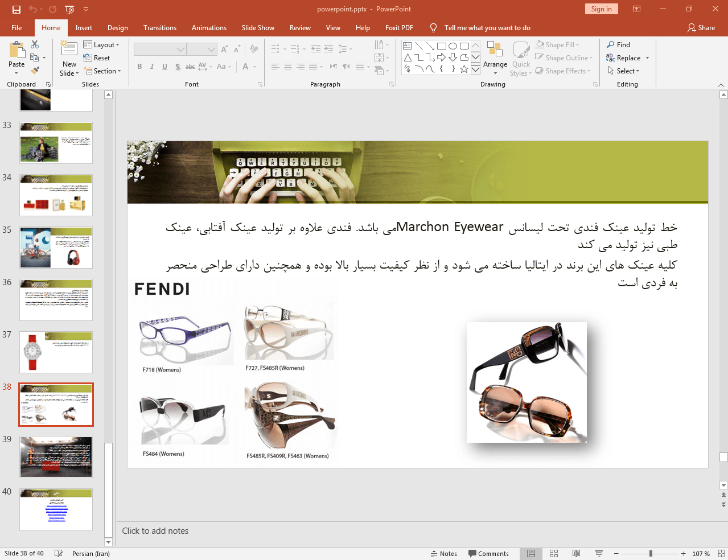Screen dimensions: 728x560
Task: Fit the slide to the current window
Action: click(x=721, y=554)
